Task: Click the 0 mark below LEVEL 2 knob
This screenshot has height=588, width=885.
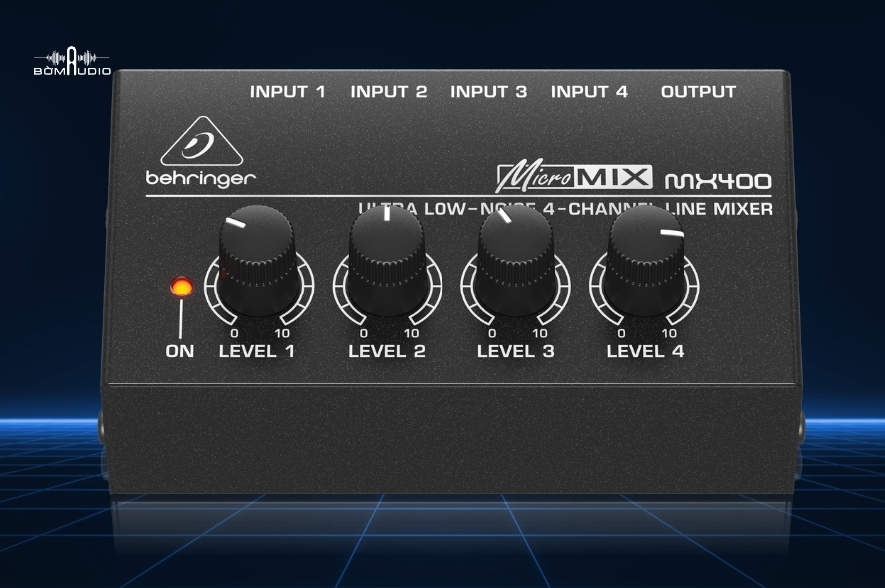Action: pyautogui.click(x=363, y=333)
